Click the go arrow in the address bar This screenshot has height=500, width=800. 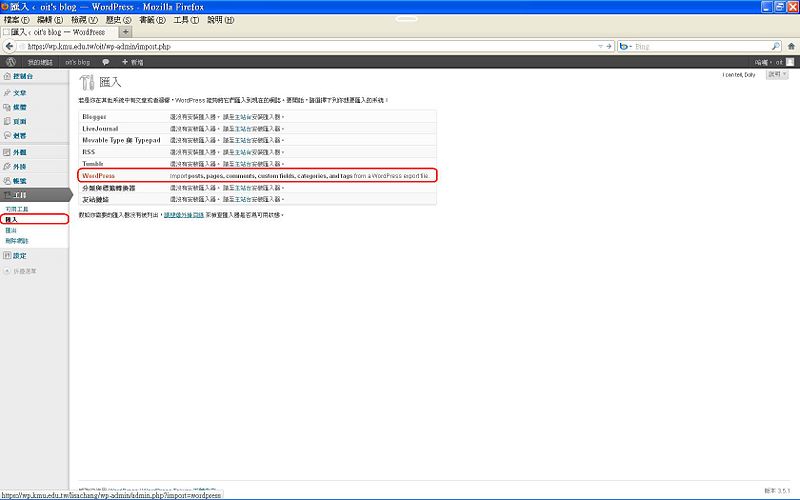[x=609, y=46]
